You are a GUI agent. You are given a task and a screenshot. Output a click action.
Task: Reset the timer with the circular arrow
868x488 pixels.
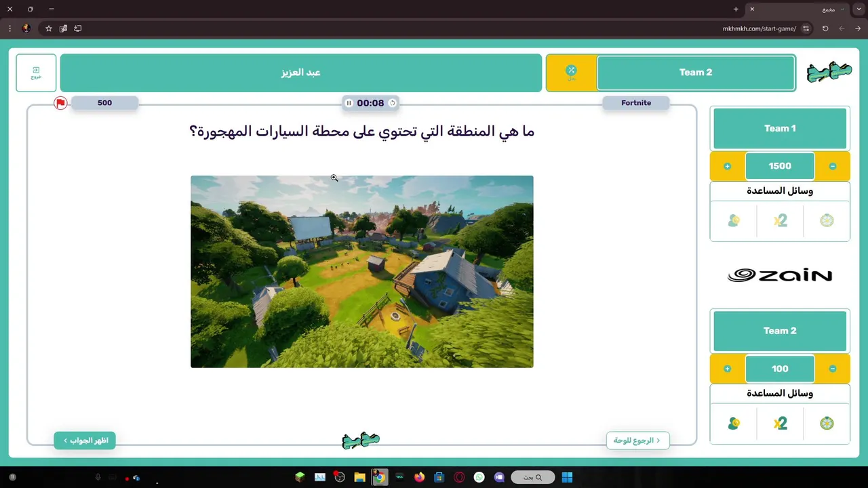point(392,103)
